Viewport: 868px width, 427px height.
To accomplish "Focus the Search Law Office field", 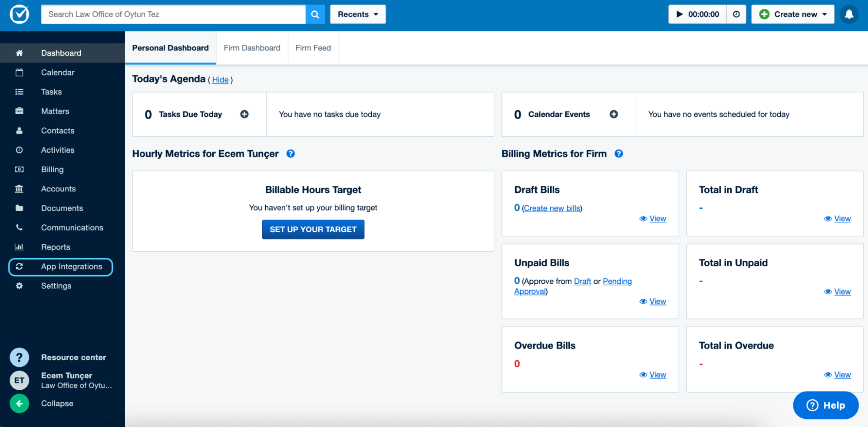I will pos(173,14).
